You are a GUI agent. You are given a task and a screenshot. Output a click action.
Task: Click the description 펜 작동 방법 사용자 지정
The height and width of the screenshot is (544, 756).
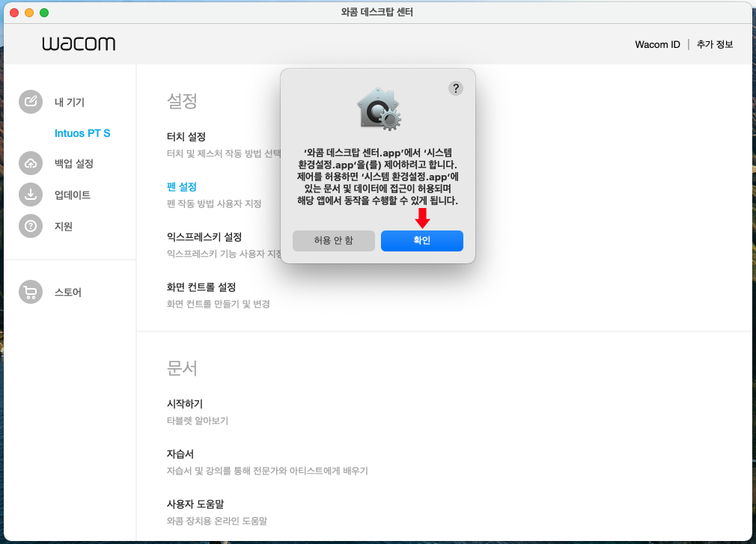214,204
